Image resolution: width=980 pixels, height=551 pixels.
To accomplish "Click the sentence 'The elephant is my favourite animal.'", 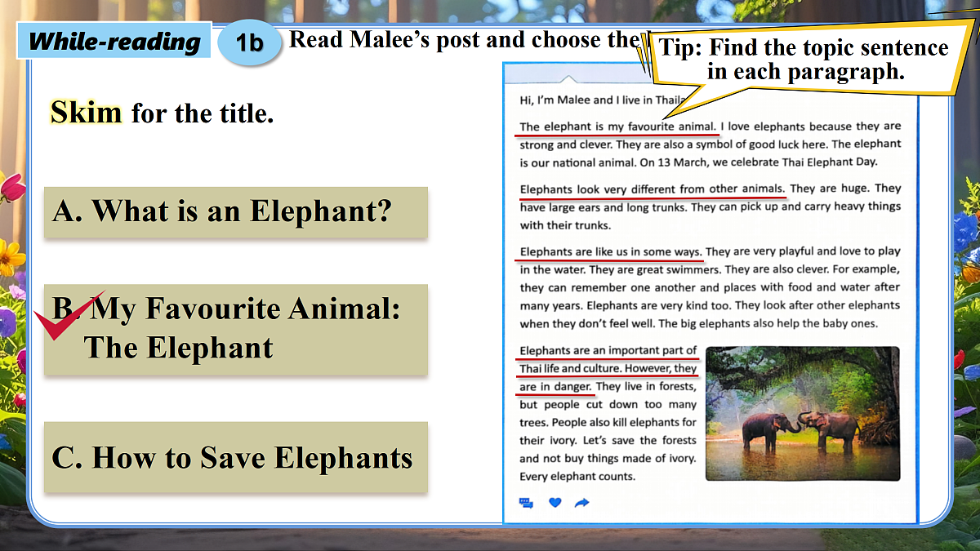I will 618,127.
